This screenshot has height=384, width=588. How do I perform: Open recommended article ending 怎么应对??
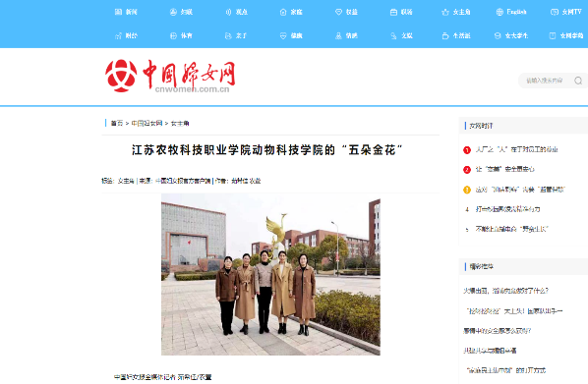pos(498,331)
